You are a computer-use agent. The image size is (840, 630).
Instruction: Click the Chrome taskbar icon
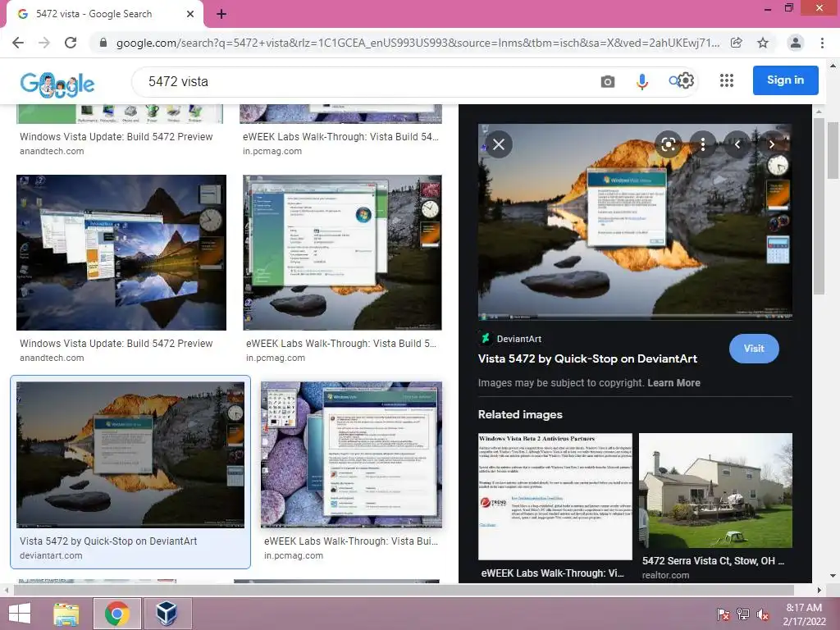116,614
